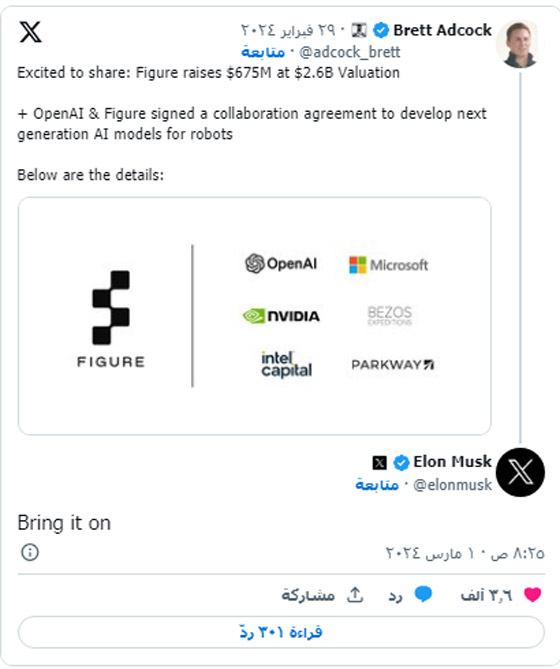Click the X logo at top left
The width and height of the screenshot is (560, 669).
point(30,32)
